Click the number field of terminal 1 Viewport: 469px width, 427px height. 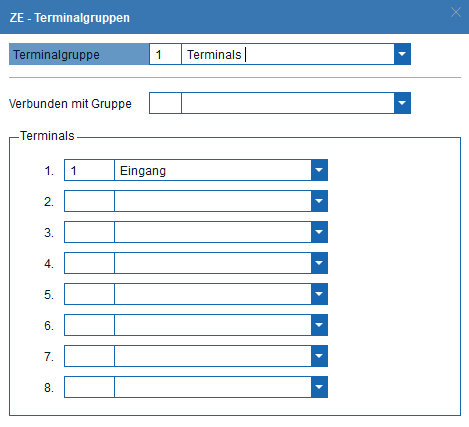pyautogui.click(x=89, y=170)
